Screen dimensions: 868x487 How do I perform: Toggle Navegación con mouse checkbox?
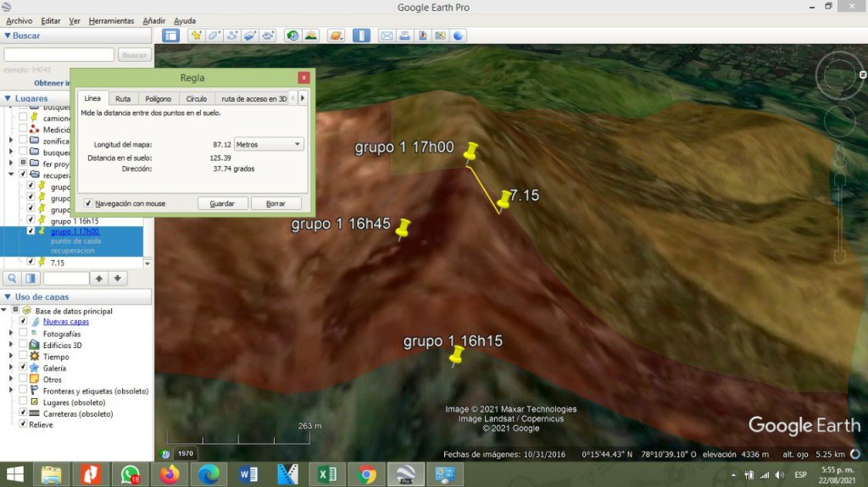pos(88,203)
